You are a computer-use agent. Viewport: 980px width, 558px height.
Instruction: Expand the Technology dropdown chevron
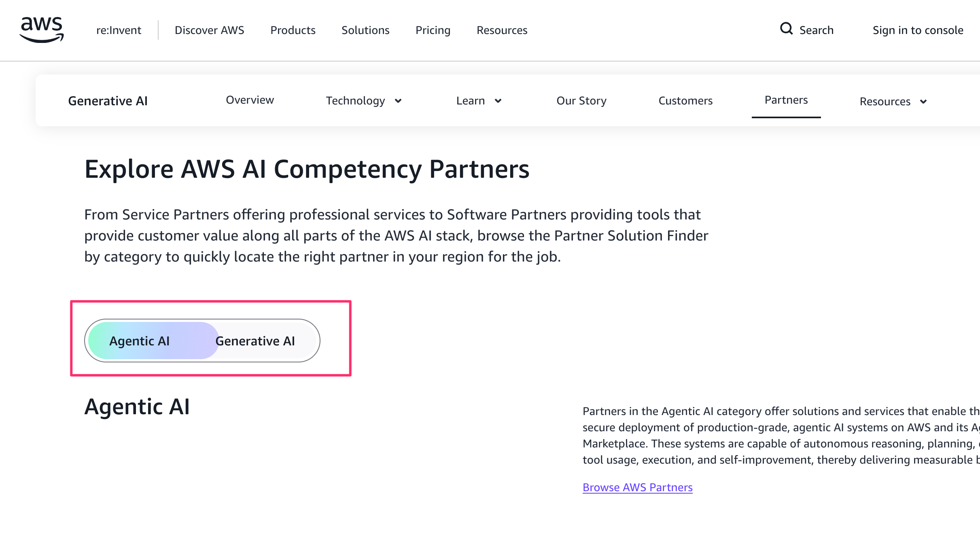point(398,101)
